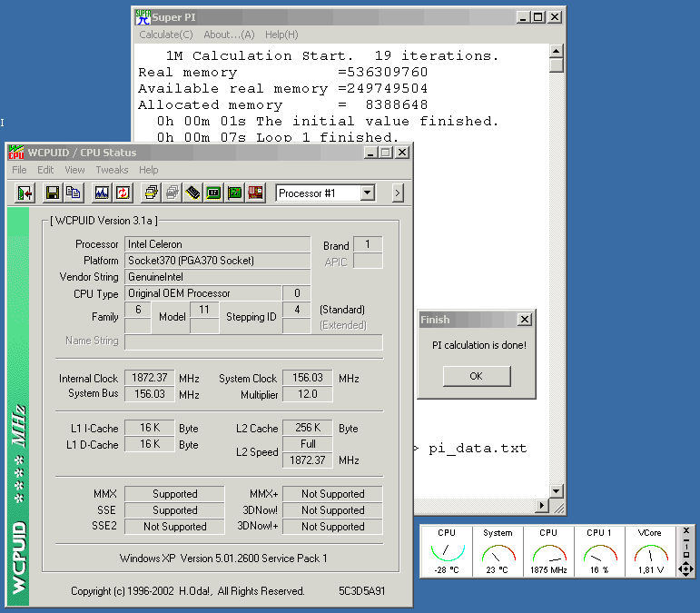Open the real-time clock graph icon
Viewport: 700px width, 613px height.
(x=101, y=193)
